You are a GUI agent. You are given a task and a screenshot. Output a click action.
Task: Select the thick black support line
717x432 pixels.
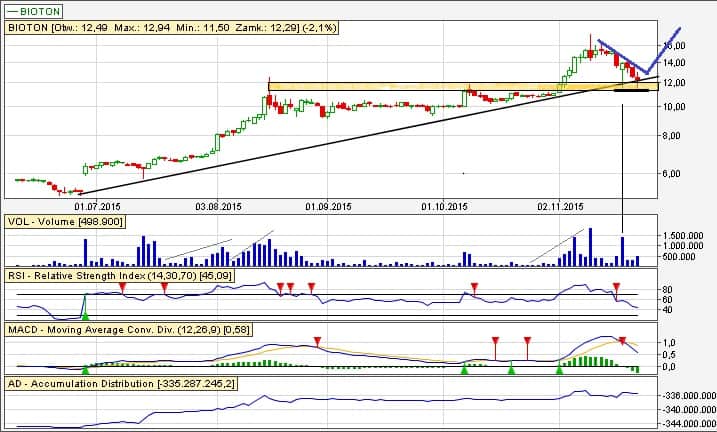click(x=630, y=90)
